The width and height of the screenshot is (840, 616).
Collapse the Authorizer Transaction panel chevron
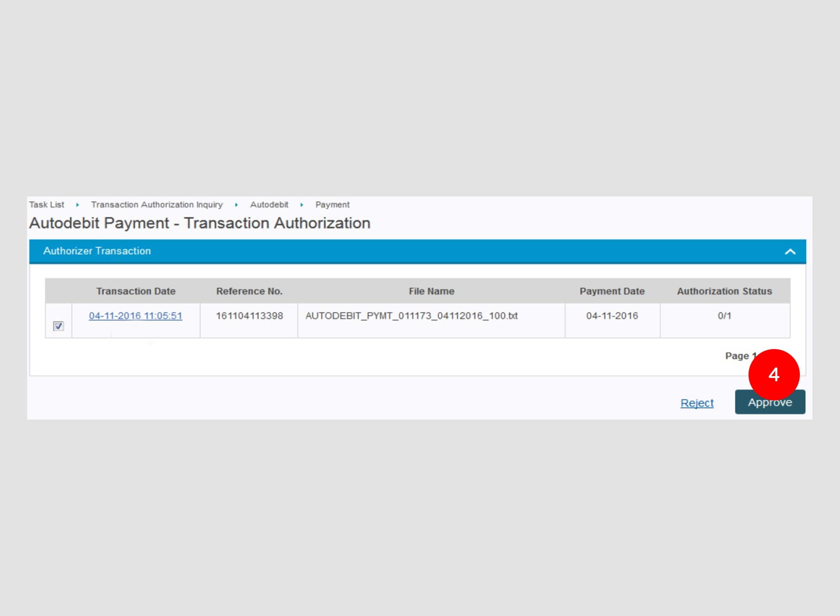coord(790,252)
